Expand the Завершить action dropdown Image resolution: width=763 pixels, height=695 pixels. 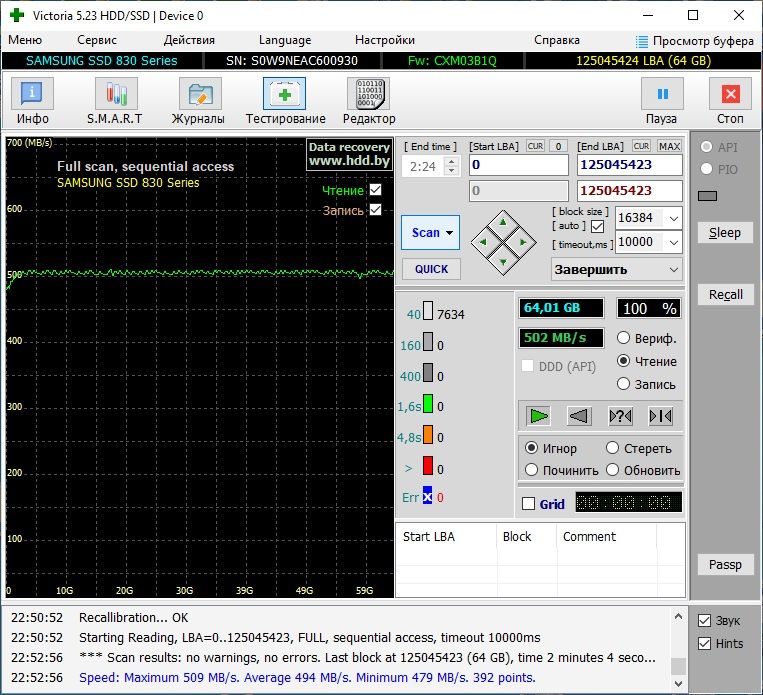(x=673, y=270)
